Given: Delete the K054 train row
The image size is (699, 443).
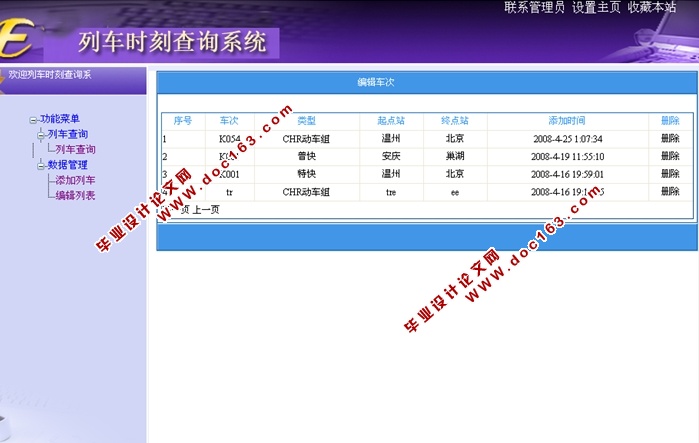Looking at the screenshot, I should 670,139.
